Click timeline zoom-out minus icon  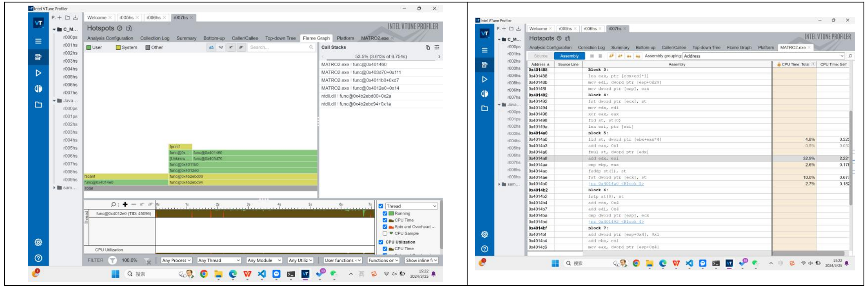point(134,205)
